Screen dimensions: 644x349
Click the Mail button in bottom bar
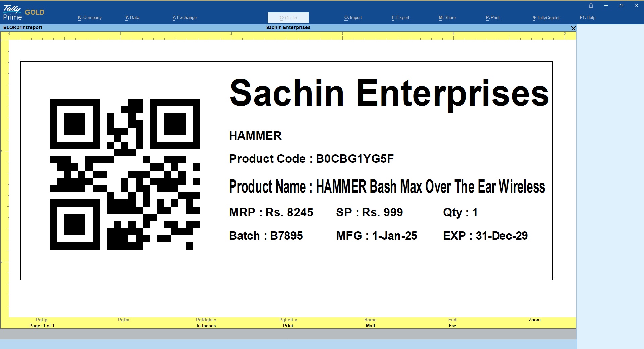(370, 326)
